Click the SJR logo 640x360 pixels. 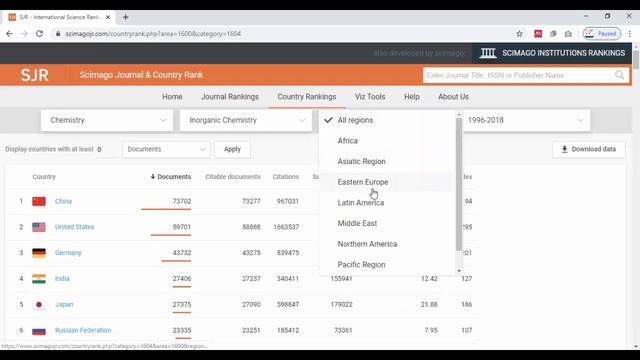(x=35, y=75)
